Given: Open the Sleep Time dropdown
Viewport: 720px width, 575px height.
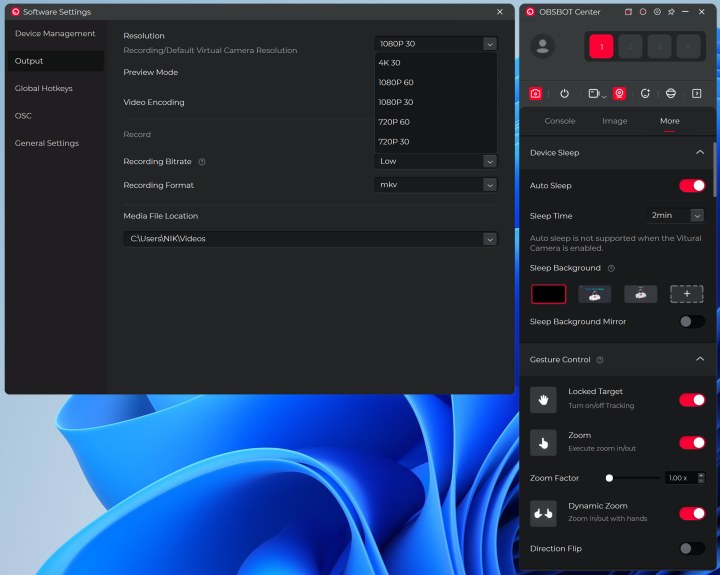Looking at the screenshot, I should coord(675,215).
